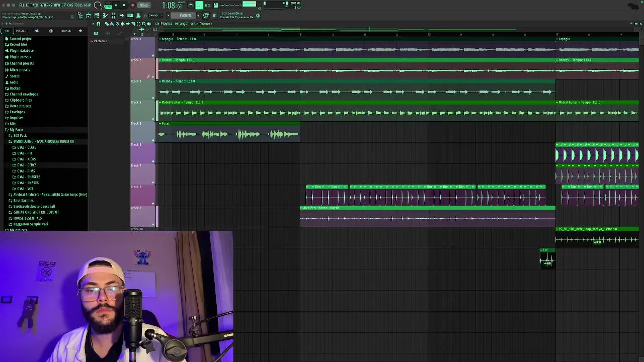This screenshot has width=644, height=362.
Task: Open the playlist options arrow beside the magnet
Action: (x=94, y=24)
